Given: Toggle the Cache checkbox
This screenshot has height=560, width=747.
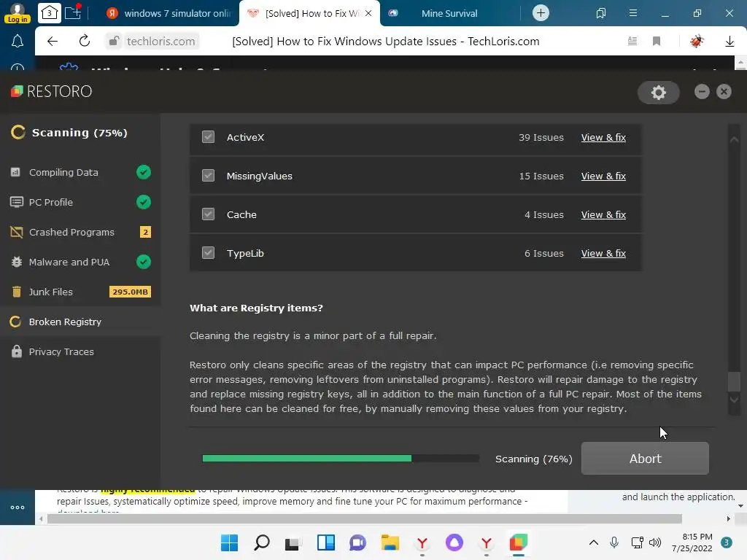Looking at the screenshot, I should pyautogui.click(x=208, y=214).
